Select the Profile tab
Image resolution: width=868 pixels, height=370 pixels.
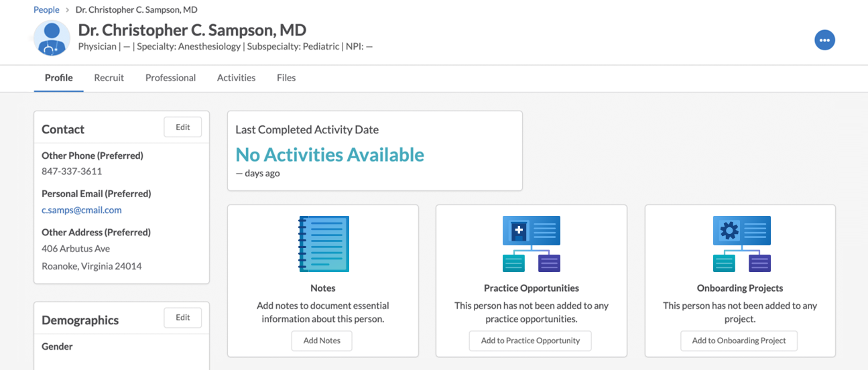click(59, 78)
